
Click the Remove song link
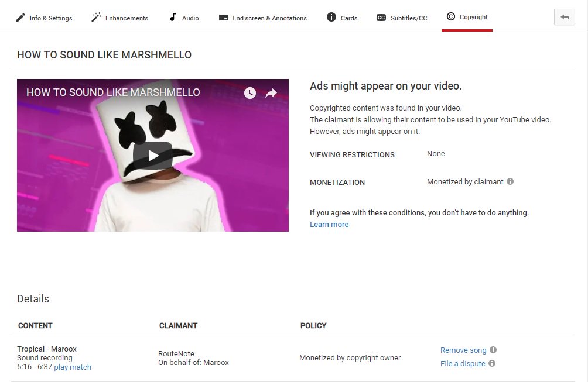[x=463, y=350]
